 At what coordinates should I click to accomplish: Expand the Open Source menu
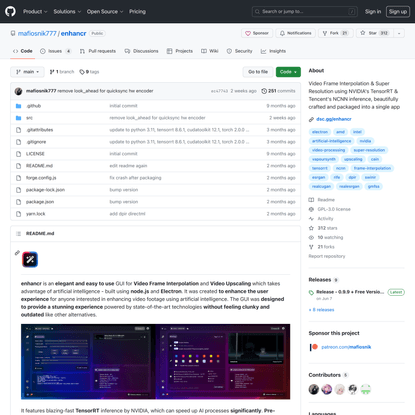pos(105,11)
